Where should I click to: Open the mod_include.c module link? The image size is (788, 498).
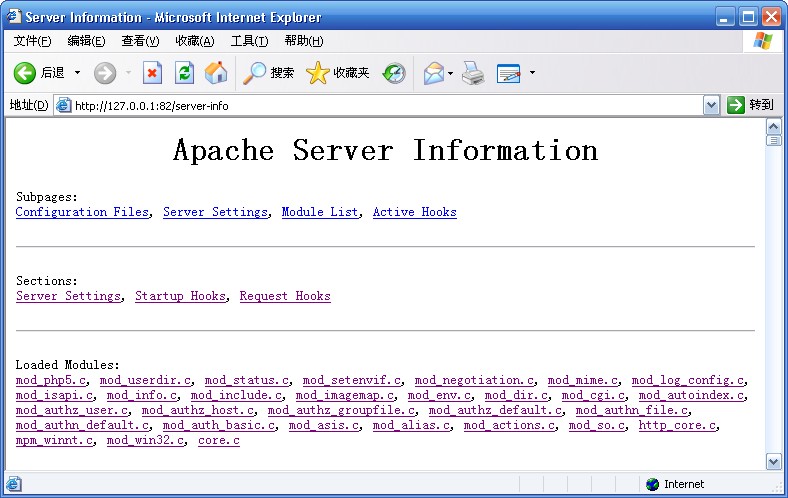point(236,395)
